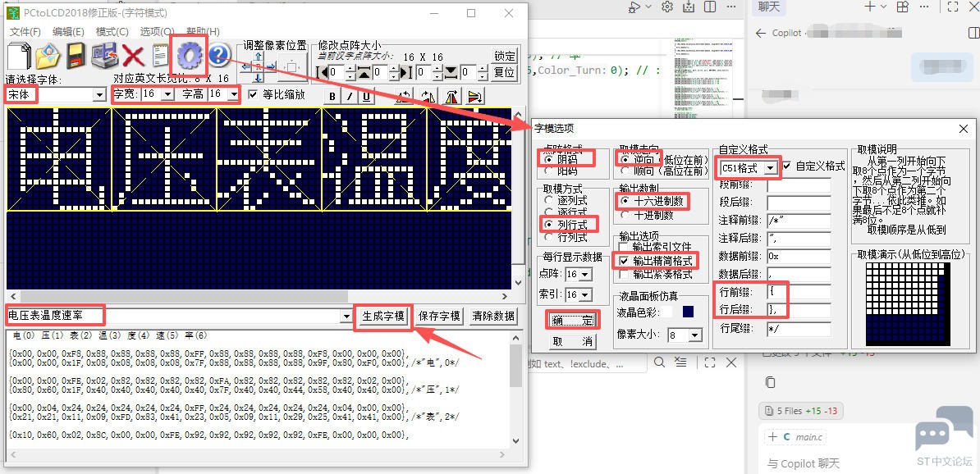Click the save-as disk icon with arrow
The image size is (980, 474).
104,56
